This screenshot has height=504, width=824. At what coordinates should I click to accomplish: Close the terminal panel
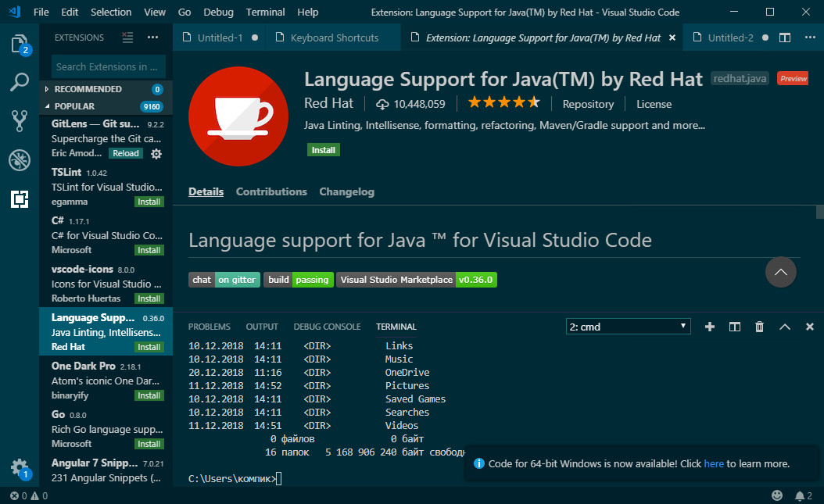810,327
